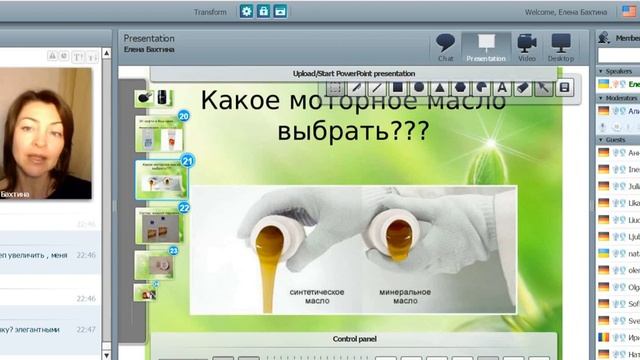Screen dimensions: 640x360
Task: Select the guest row with Romanian flag
Action: [618, 338]
